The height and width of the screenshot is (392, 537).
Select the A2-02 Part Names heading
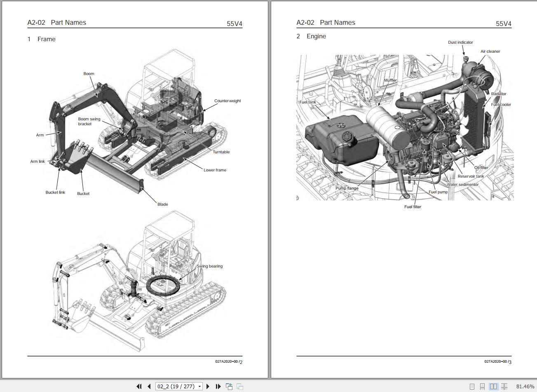(56, 22)
